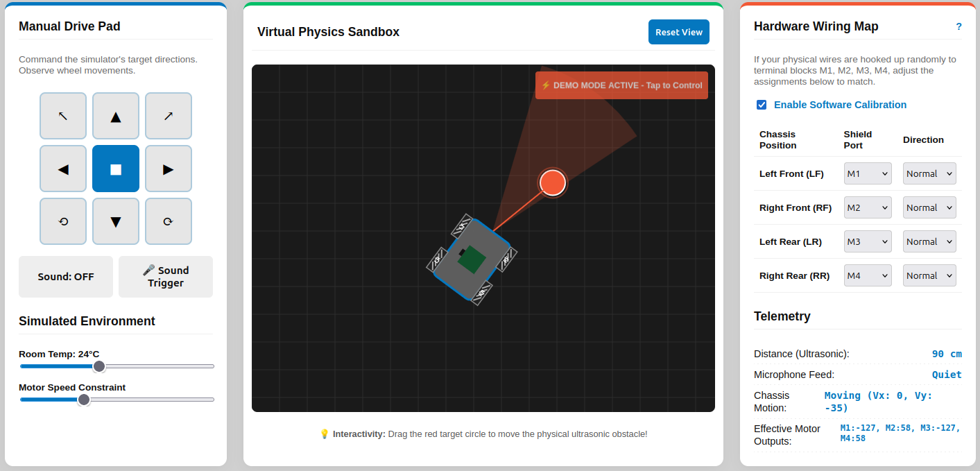Viewport: 980px width, 471px height.
Task: Click the diagonal up-right arrow button
Action: (169, 116)
